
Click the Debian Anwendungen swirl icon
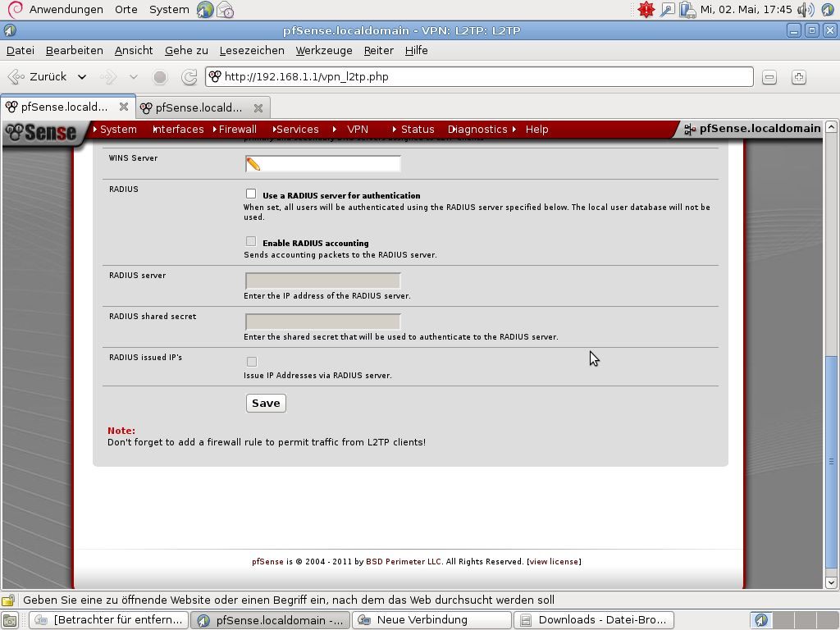point(16,9)
